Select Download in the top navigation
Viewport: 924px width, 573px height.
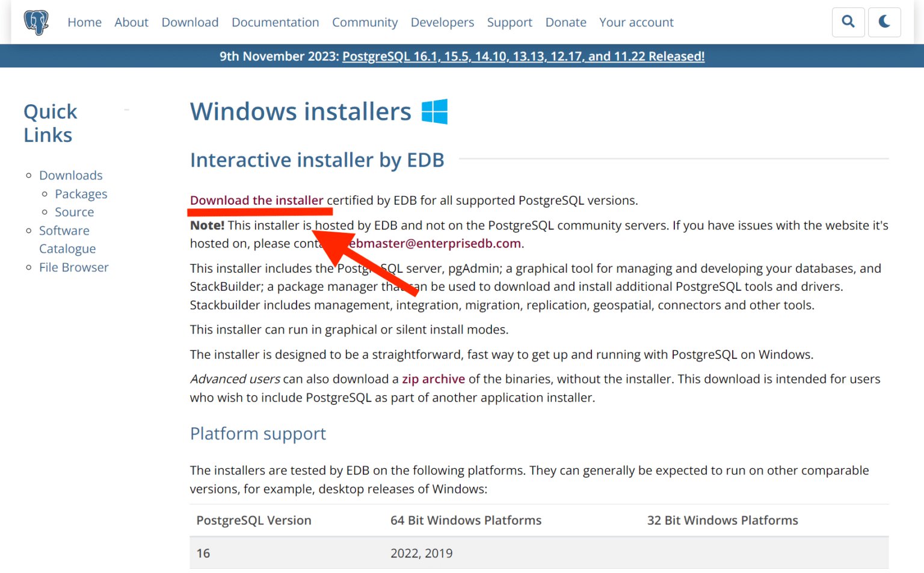click(190, 22)
